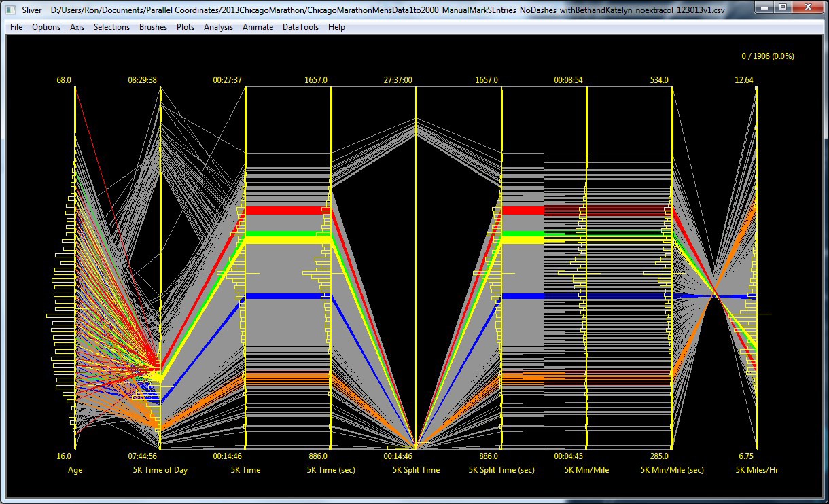The height and width of the screenshot is (504, 829).
Task: Click the 5K Split Time axis label
Action: pos(416,470)
